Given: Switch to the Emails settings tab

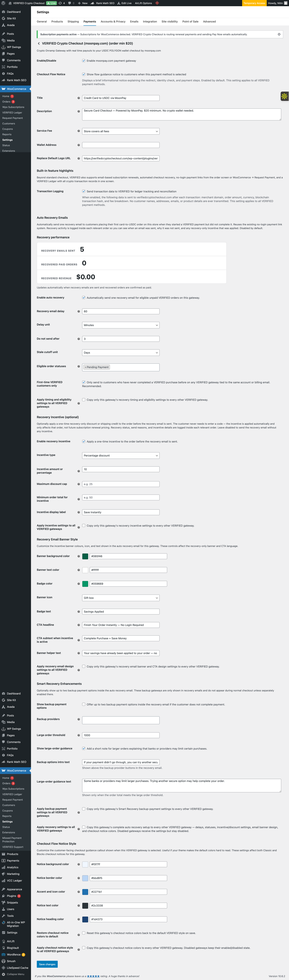Looking at the screenshot, I should (x=134, y=22).
